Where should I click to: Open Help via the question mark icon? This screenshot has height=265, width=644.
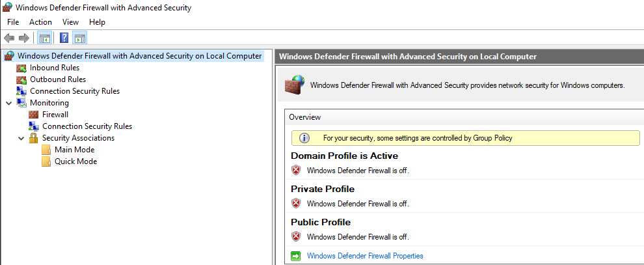[64, 38]
